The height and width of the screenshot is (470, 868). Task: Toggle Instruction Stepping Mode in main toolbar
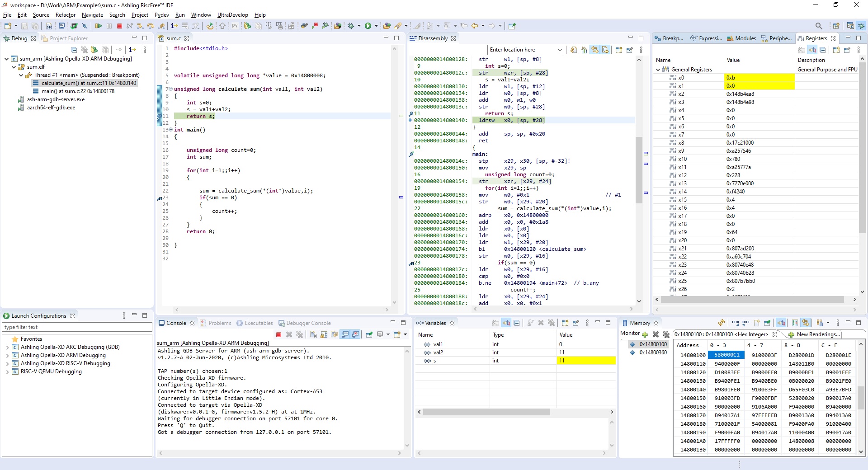coord(175,26)
